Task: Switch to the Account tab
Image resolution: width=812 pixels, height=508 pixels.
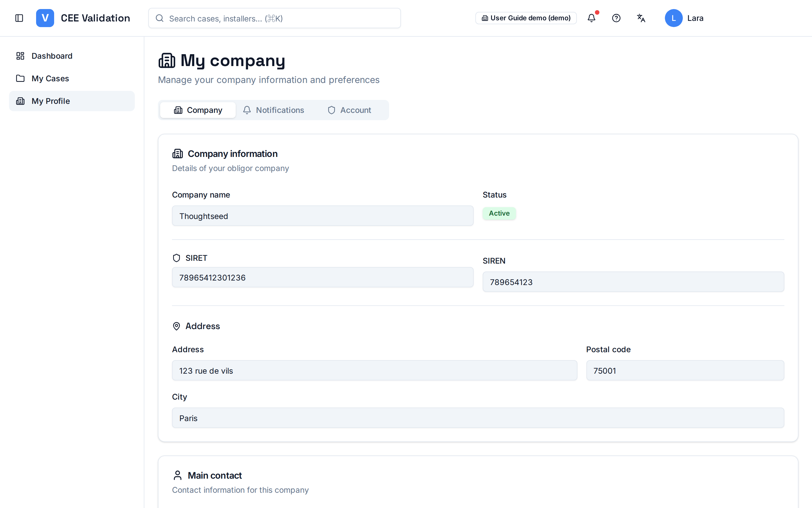Action: [349, 110]
